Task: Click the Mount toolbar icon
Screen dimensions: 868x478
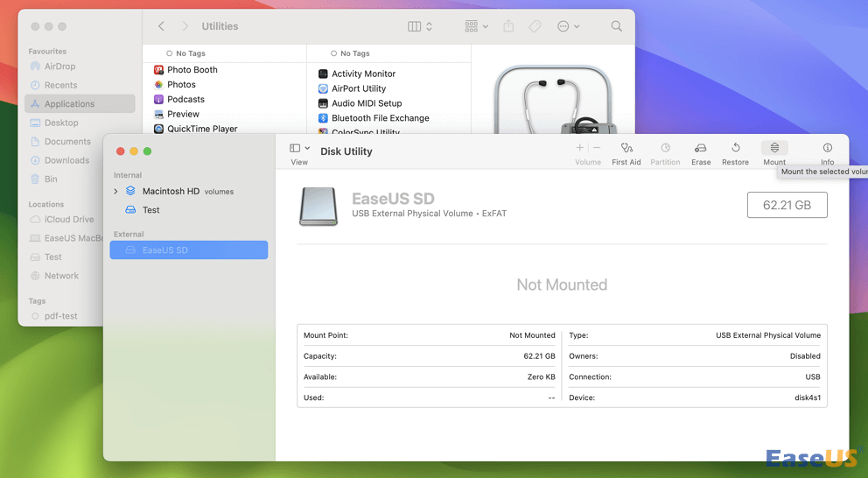Action: coord(774,149)
